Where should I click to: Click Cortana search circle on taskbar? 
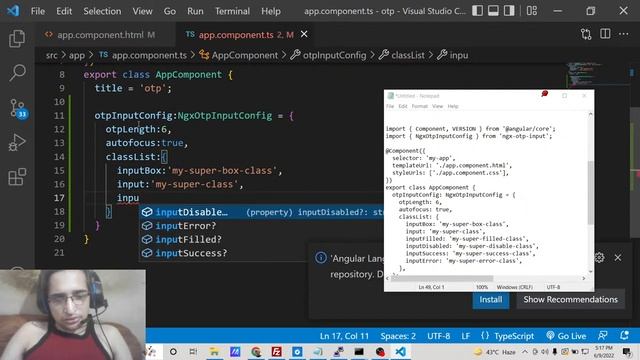pyautogui.click(x=173, y=351)
